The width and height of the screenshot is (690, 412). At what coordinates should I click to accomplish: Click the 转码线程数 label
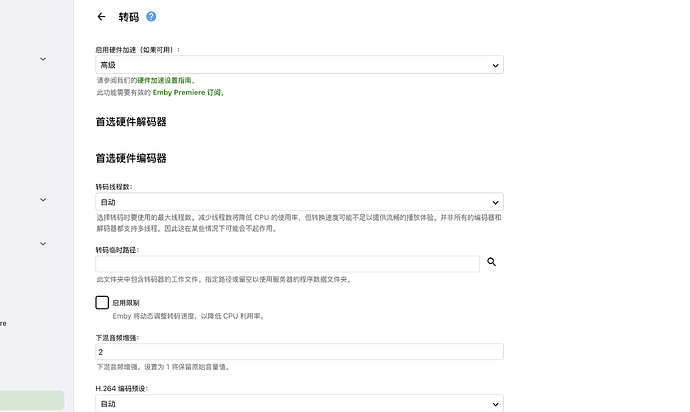(x=114, y=187)
